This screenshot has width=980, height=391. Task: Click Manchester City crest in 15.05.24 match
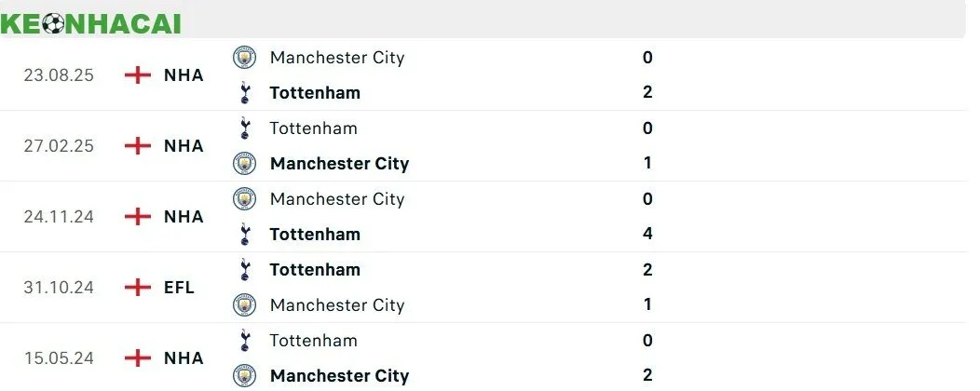coord(244,375)
